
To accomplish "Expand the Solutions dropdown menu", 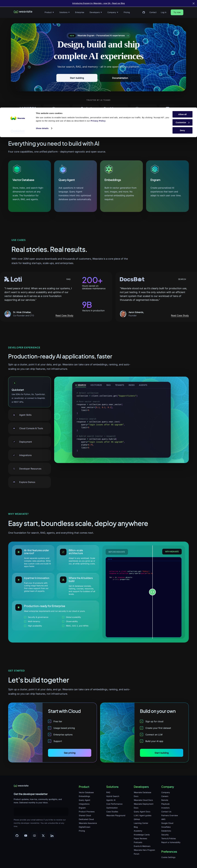I will [64, 12].
